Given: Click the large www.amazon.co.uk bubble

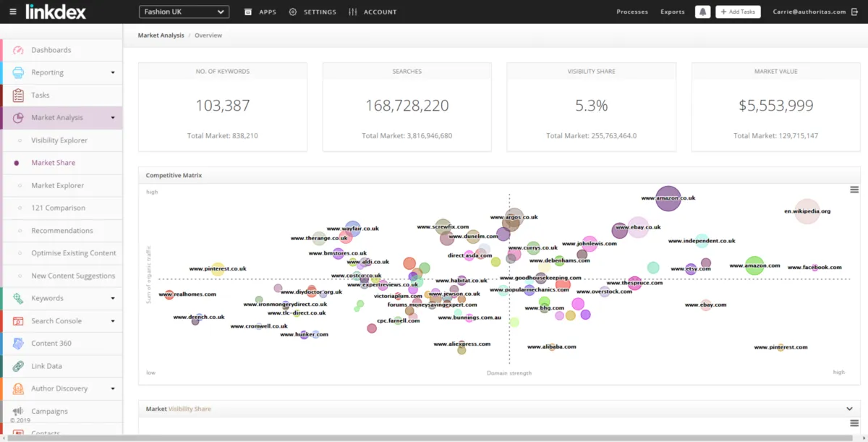Looking at the screenshot, I should pos(668,198).
